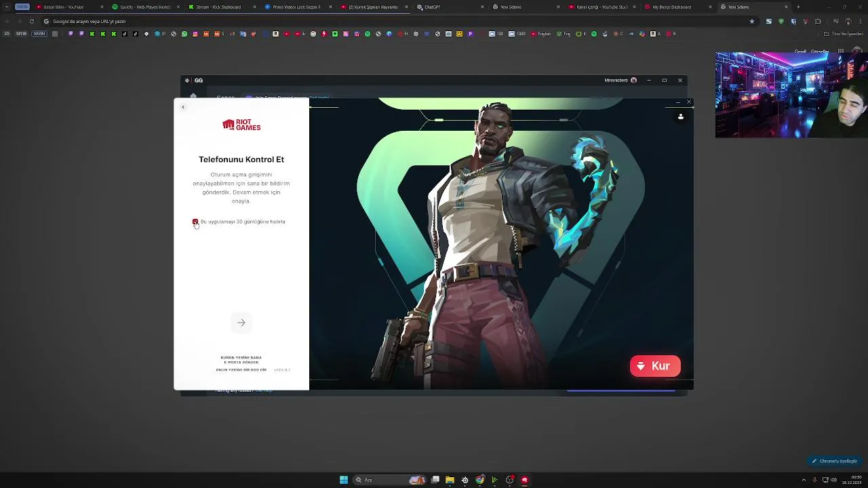Image resolution: width=868 pixels, height=488 pixels.
Task: Open the SPOR bookmark folder
Action: tap(21, 34)
